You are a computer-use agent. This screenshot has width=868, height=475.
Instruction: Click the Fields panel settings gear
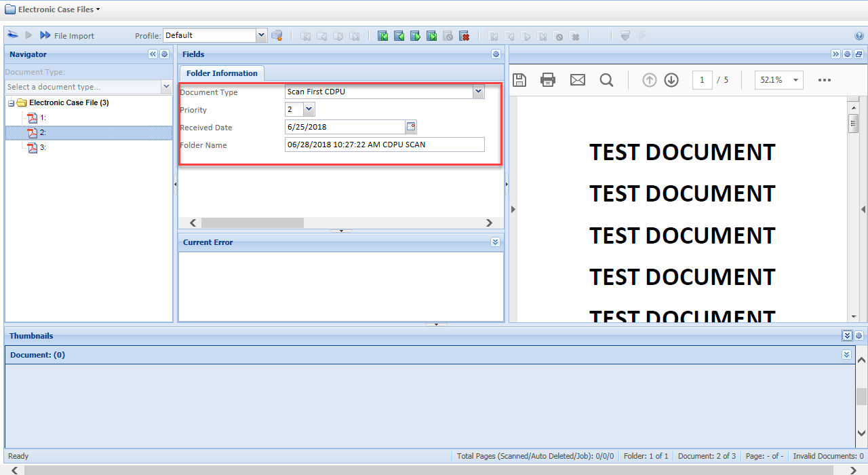pyautogui.click(x=496, y=54)
